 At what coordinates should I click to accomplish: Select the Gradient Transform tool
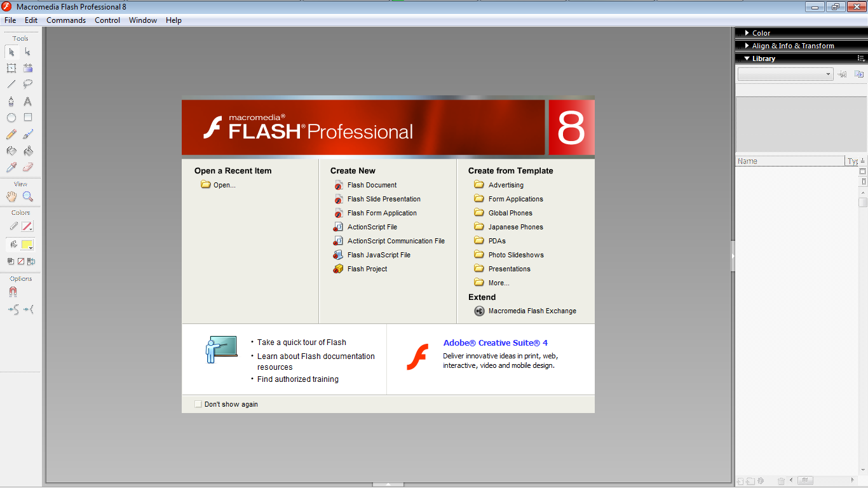click(28, 68)
